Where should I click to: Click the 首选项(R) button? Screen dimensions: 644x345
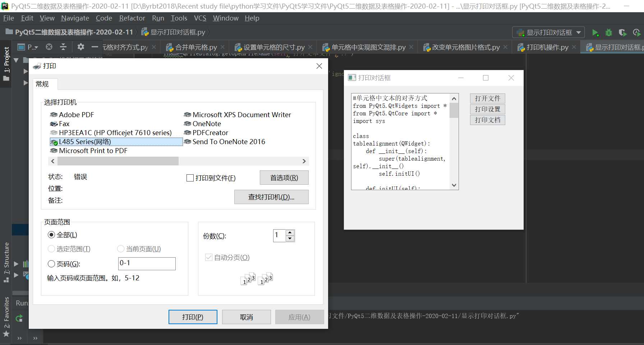coord(284,178)
